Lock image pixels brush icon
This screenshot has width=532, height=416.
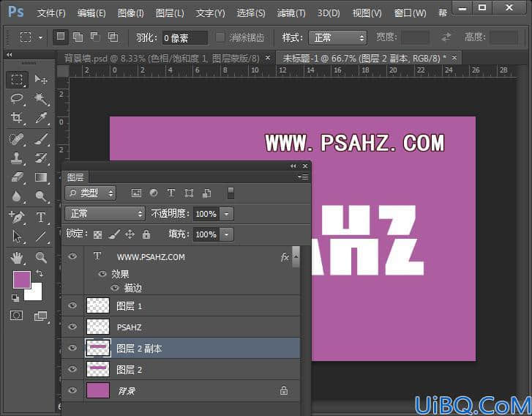[114, 234]
